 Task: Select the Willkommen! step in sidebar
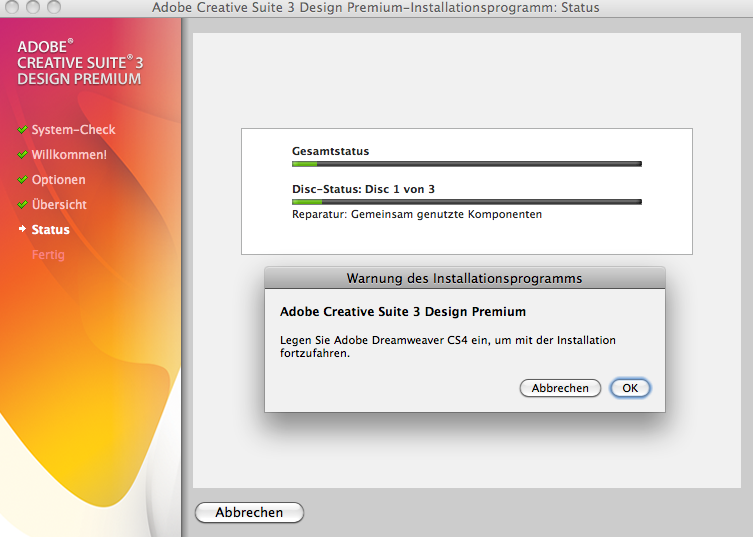[x=69, y=155]
